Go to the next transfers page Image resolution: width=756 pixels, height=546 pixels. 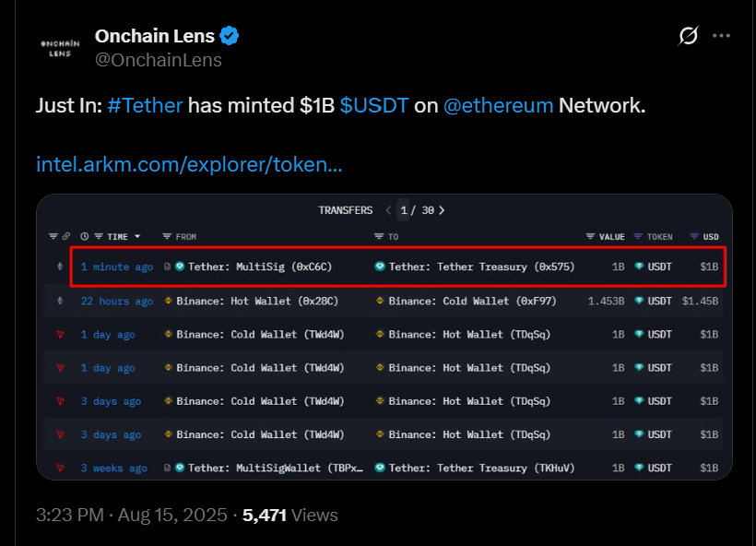tap(442, 210)
